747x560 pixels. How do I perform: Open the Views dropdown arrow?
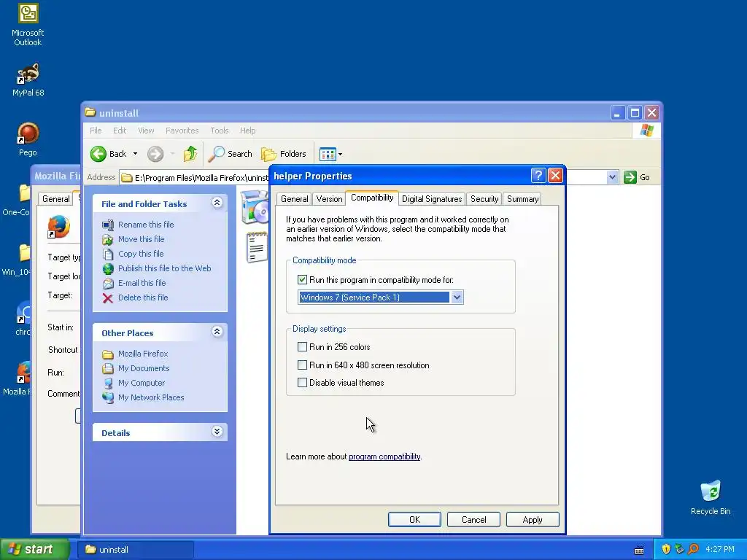(340, 155)
